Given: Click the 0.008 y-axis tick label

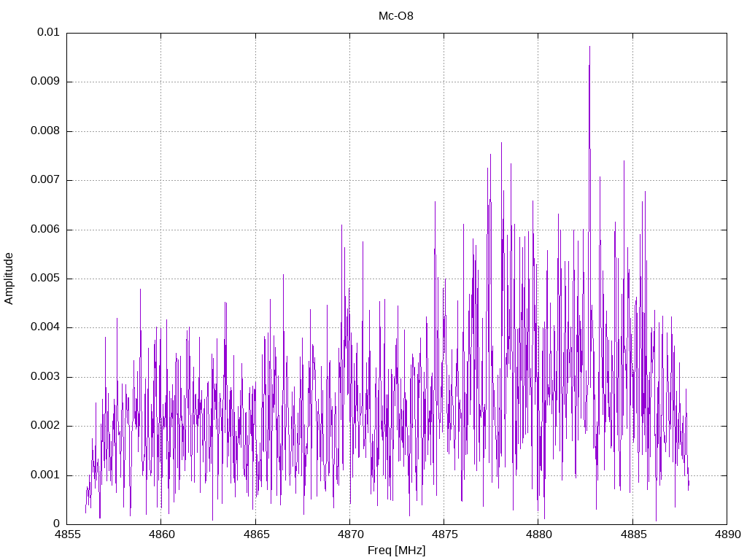Looking at the screenshot, I should click(x=44, y=131).
